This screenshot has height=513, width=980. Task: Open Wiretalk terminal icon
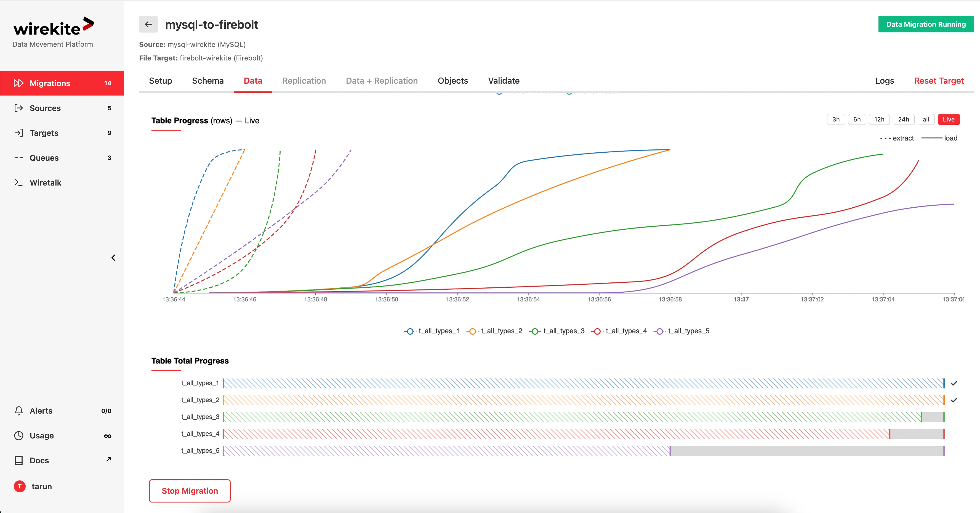(19, 183)
